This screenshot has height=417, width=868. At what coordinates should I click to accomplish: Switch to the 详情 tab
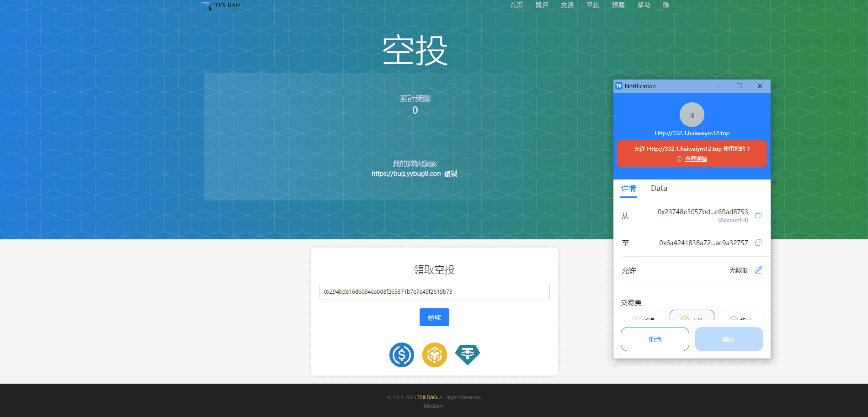click(628, 189)
